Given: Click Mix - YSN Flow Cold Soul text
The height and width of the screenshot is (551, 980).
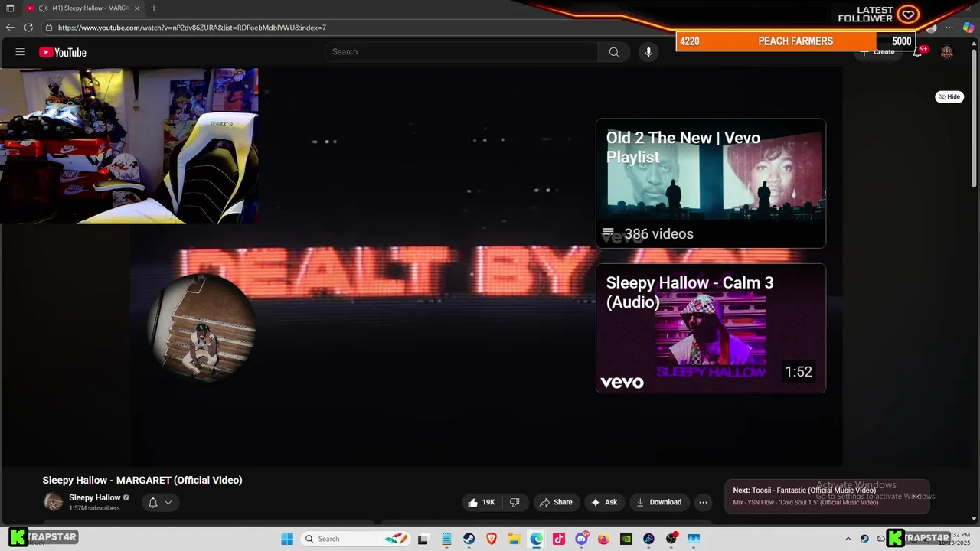Looking at the screenshot, I should click(x=805, y=503).
